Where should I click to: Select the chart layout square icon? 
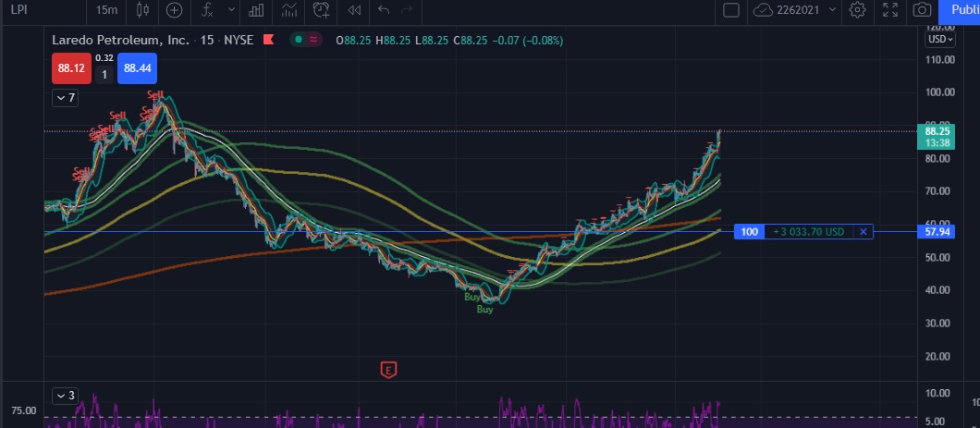pyautogui.click(x=730, y=10)
